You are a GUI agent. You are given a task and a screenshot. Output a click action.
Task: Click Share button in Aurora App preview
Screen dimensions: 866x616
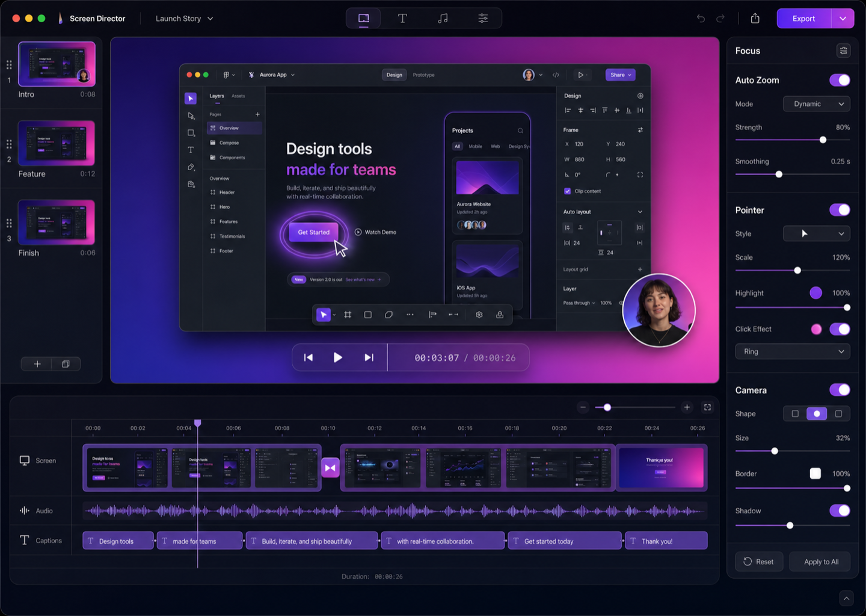[620, 75]
